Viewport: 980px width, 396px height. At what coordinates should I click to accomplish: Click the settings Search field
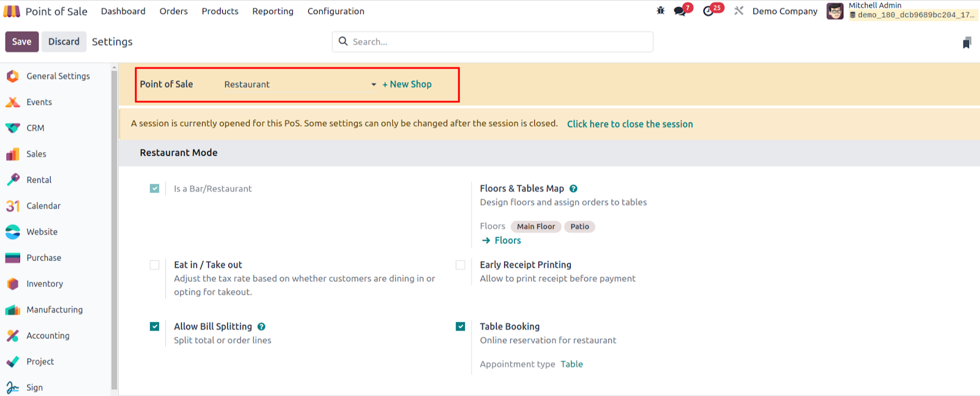492,42
